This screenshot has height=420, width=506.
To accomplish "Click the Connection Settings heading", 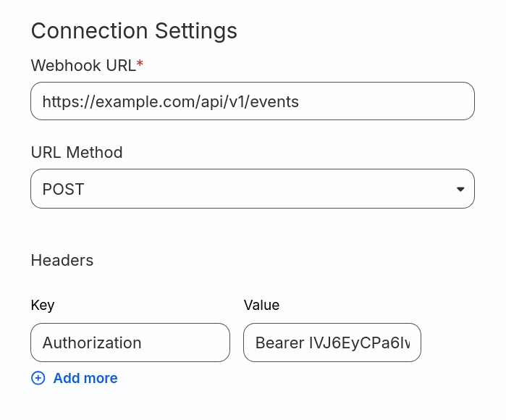I will coord(134,30).
